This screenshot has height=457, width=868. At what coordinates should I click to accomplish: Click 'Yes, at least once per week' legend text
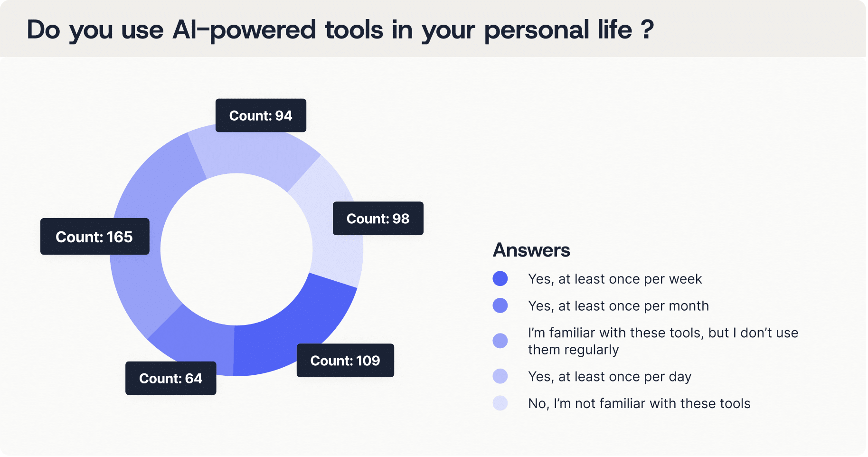pos(615,279)
